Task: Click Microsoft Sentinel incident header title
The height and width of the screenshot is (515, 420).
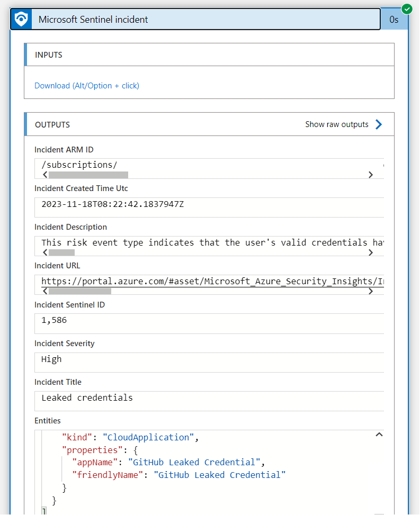Action: (x=93, y=20)
